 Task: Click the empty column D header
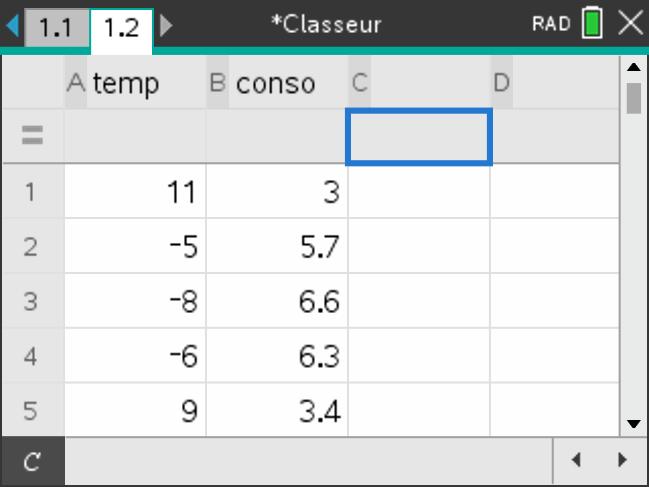tap(555, 84)
